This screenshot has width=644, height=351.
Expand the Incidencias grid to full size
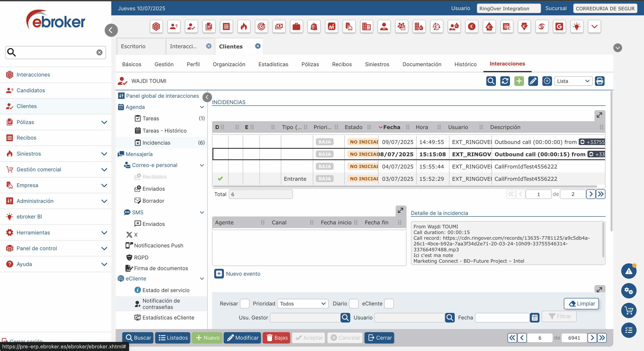[600, 115]
